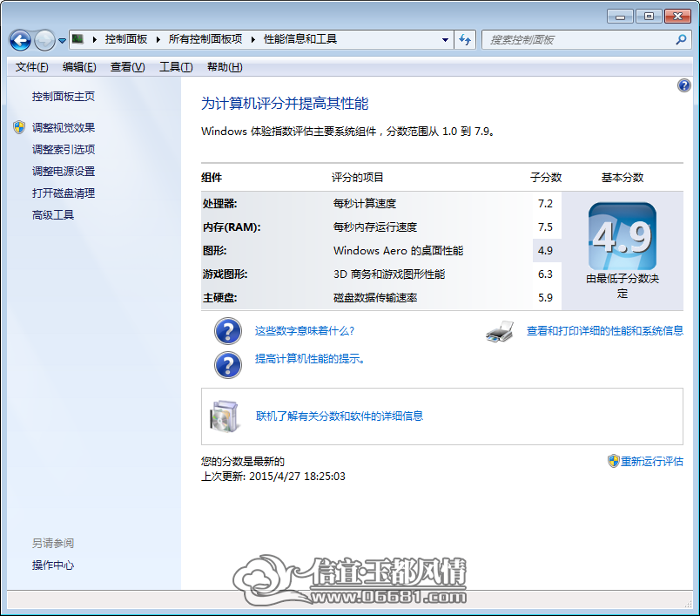Click the highlighted graphics subscore 4.9
The width and height of the screenshot is (700, 616).
pos(547,251)
